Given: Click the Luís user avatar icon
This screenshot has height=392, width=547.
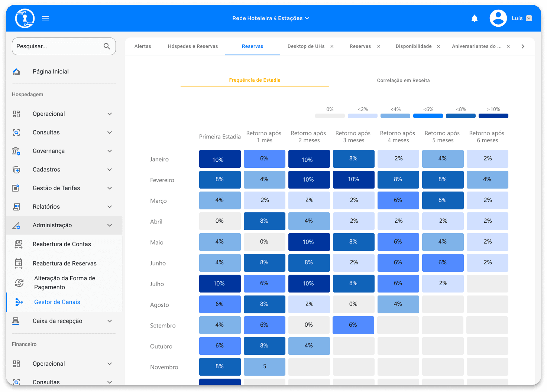Looking at the screenshot, I should (498, 18).
